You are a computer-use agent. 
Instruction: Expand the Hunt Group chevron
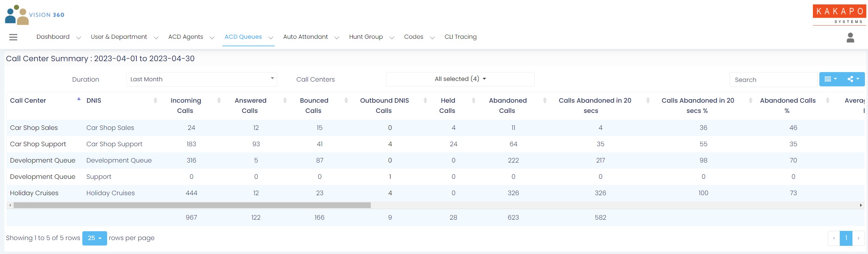(x=392, y=38)
